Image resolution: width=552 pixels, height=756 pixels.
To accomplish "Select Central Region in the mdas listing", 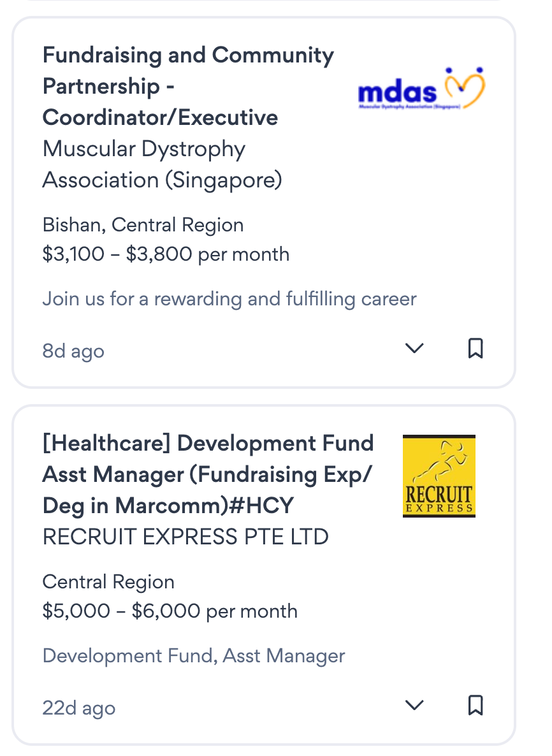I will point(178,225).
